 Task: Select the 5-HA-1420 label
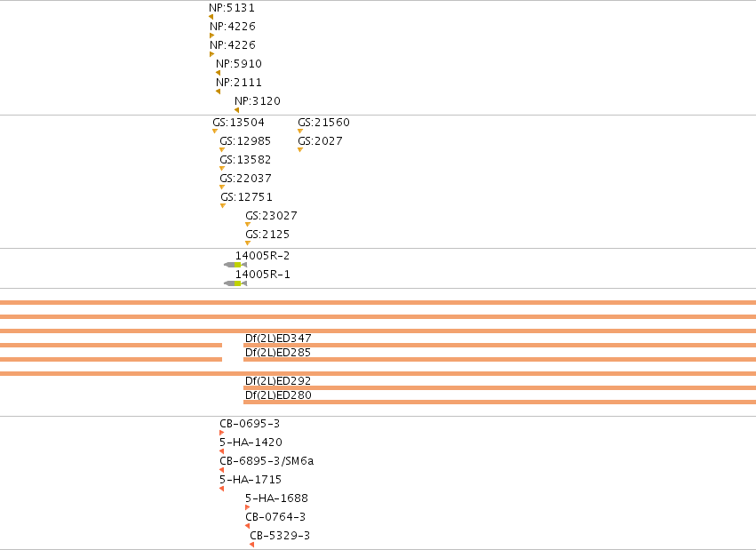click(251, 442)
